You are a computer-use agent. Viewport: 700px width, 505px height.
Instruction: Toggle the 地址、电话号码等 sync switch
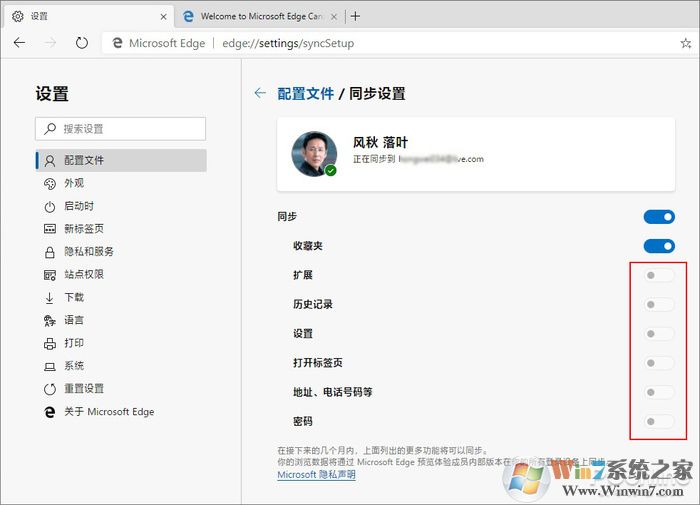click(x=659, y=392)
